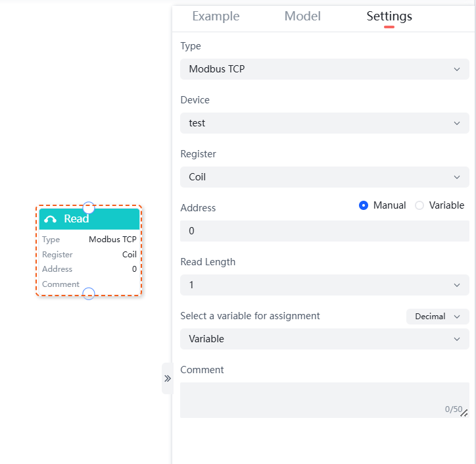476x464 pixels.
Task: Click the top connector circle on Read node
Action: point(89,207)
